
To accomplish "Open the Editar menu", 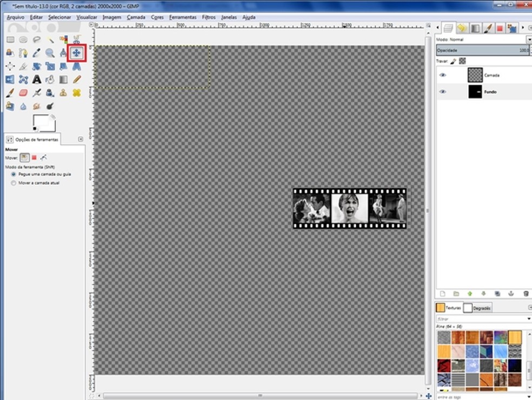I will coord(36,17).
